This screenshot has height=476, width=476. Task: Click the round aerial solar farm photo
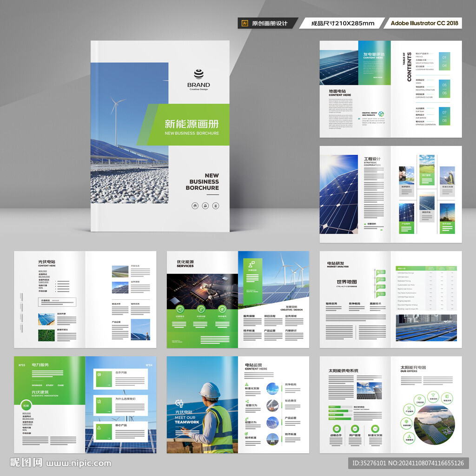point(435,424)
